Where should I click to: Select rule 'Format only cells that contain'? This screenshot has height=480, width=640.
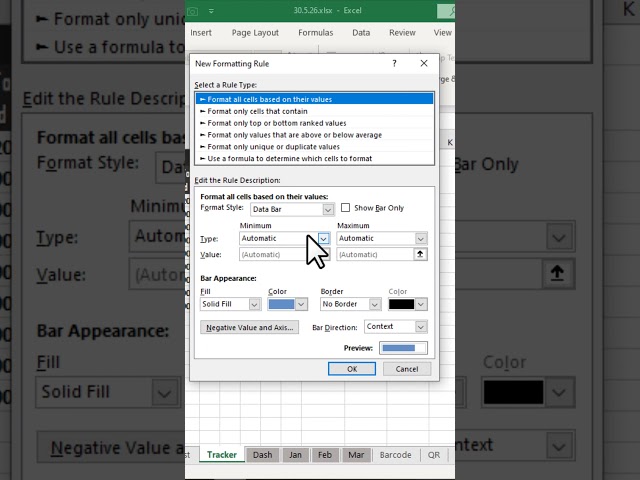pos(314,111)
